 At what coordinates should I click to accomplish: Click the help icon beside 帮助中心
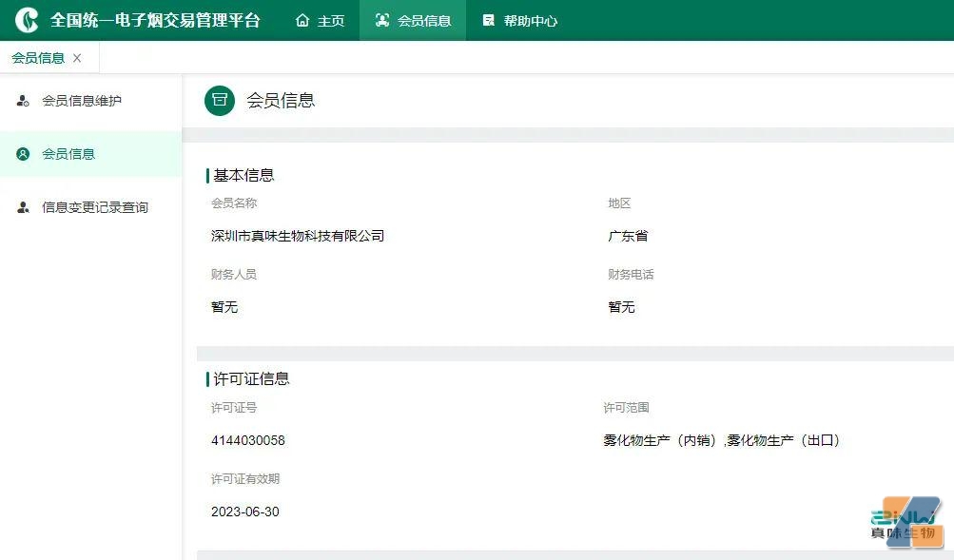click(489, 20)
